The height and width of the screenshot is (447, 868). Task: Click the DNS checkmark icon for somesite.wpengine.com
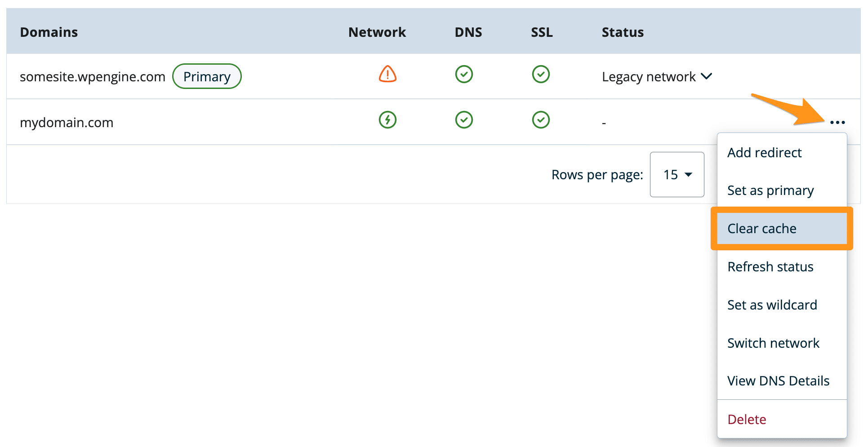pos(464,75)
